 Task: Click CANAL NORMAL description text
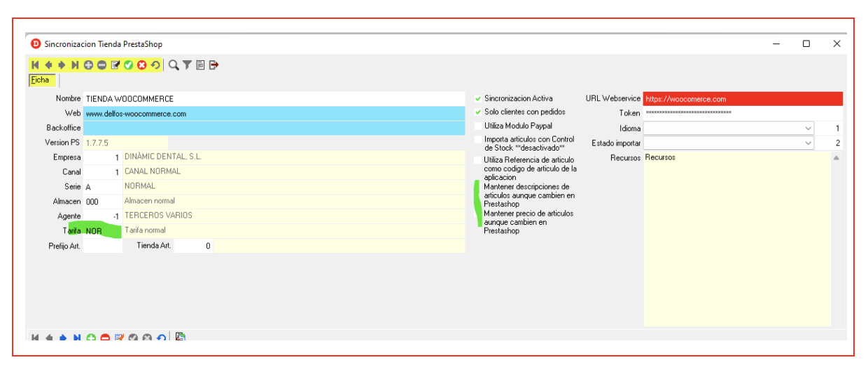(x=153, y=172)
